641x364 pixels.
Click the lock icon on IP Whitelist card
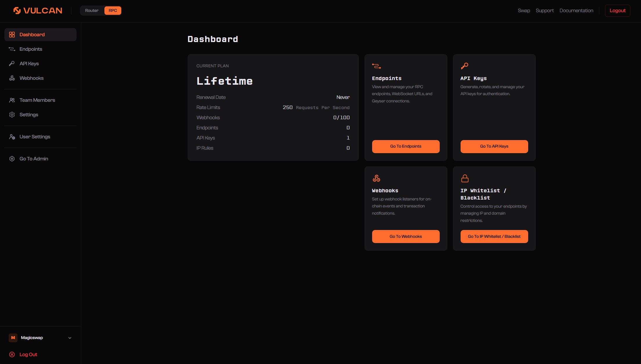tap(465, 178)
